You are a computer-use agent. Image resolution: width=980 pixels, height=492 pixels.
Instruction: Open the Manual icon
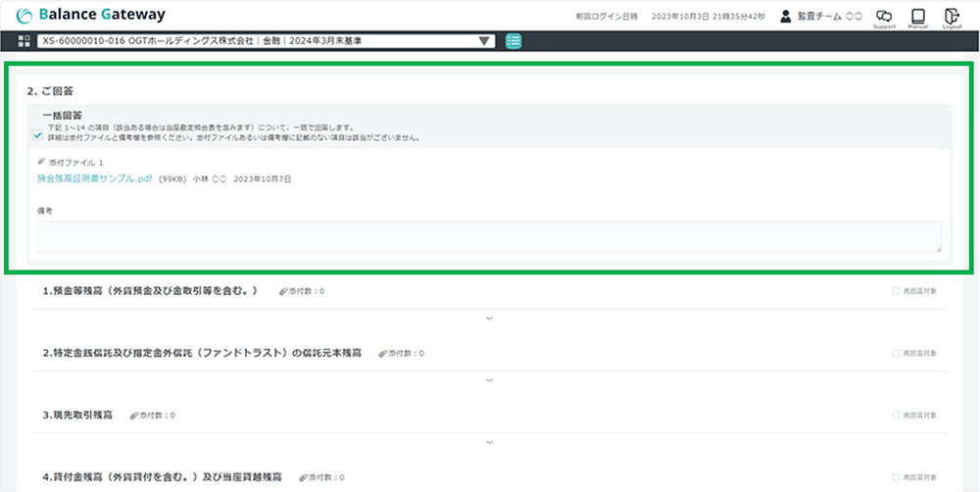click(918, 17)
